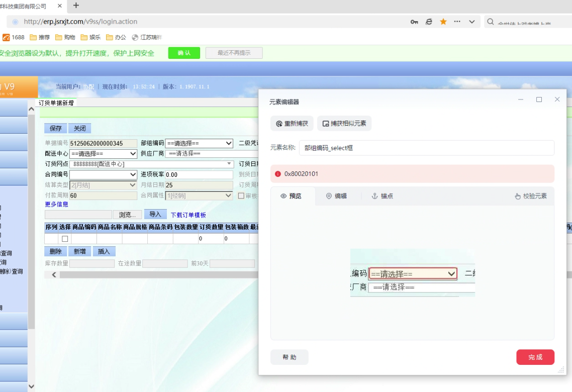Image resolution: width=572 pixels, height=392 pixels.
Task: Click 捕获相似元素 capture similar button
Action: tap(344, 124)
